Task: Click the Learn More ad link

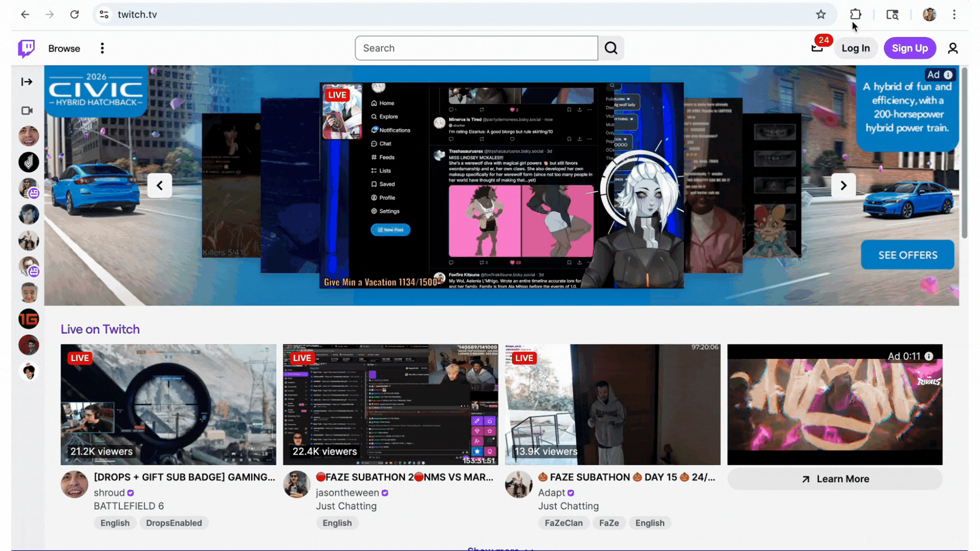Action: click(835, 479)
